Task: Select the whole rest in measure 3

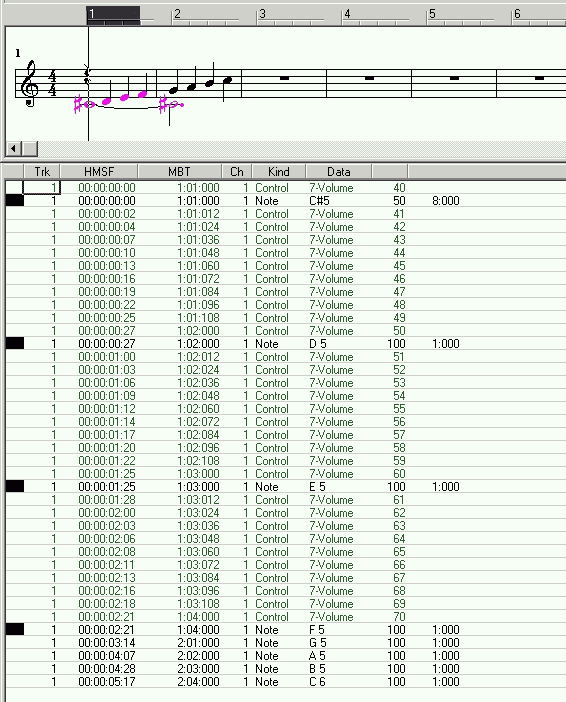Action: tap(284, 78)
